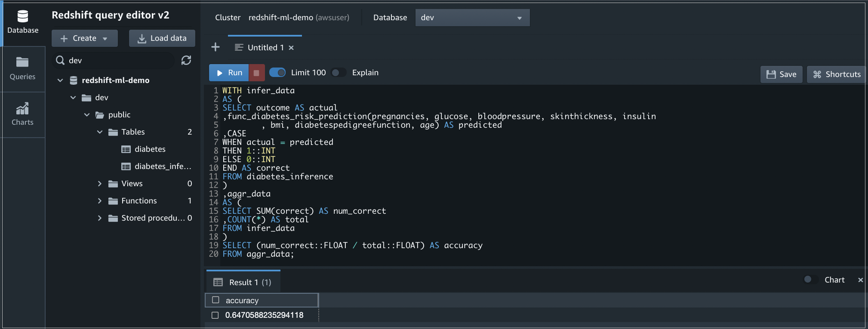Click the Stored procedures folder icon

click(113, 218)
